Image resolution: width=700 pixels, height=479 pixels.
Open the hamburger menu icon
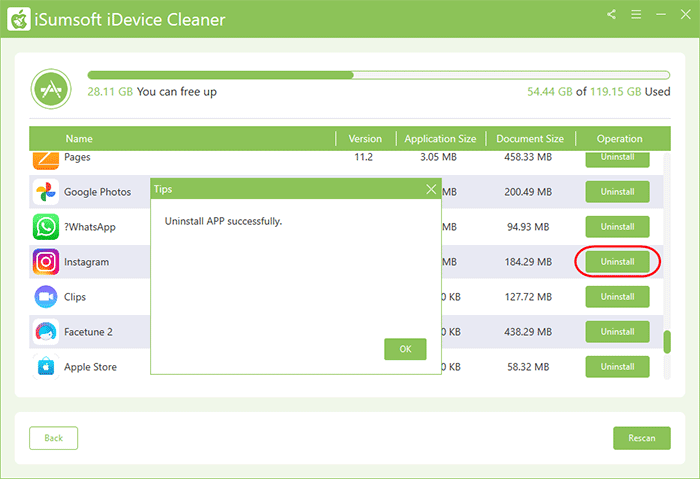[x=636, y=14]
